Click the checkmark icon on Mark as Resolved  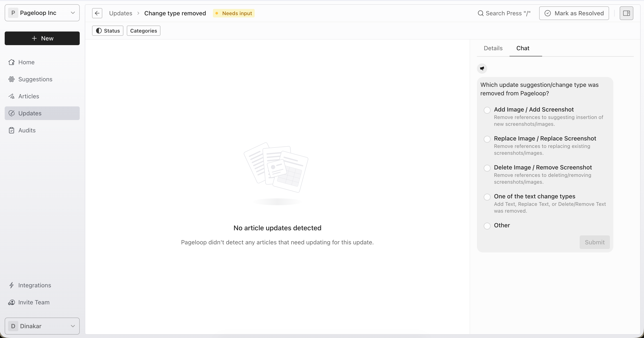[547, 13]
